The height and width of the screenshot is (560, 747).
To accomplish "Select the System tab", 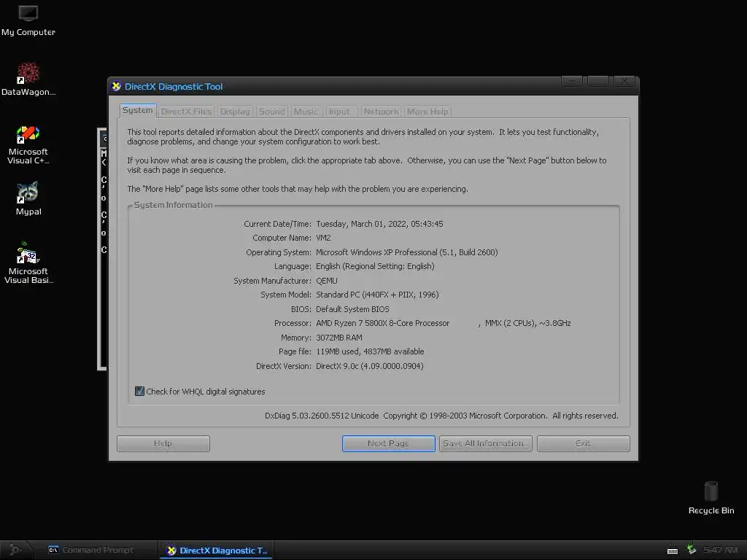I will [x=138, y=111].
